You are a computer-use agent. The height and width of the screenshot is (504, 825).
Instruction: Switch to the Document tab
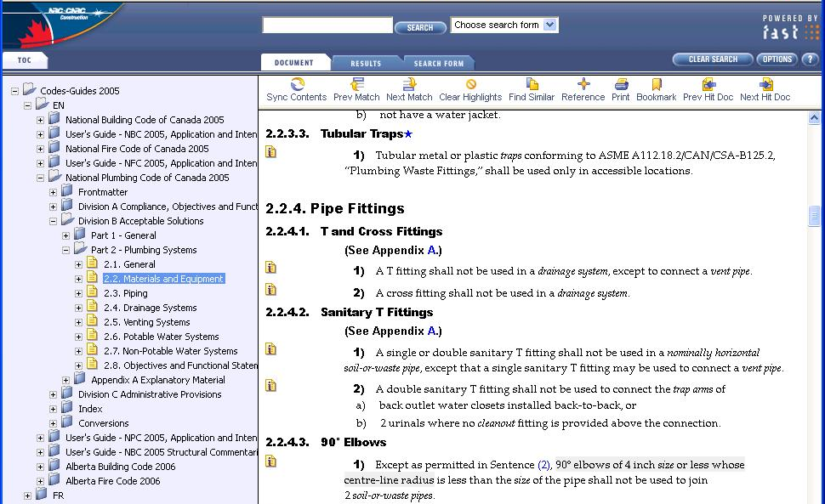[x=294, y=63]
